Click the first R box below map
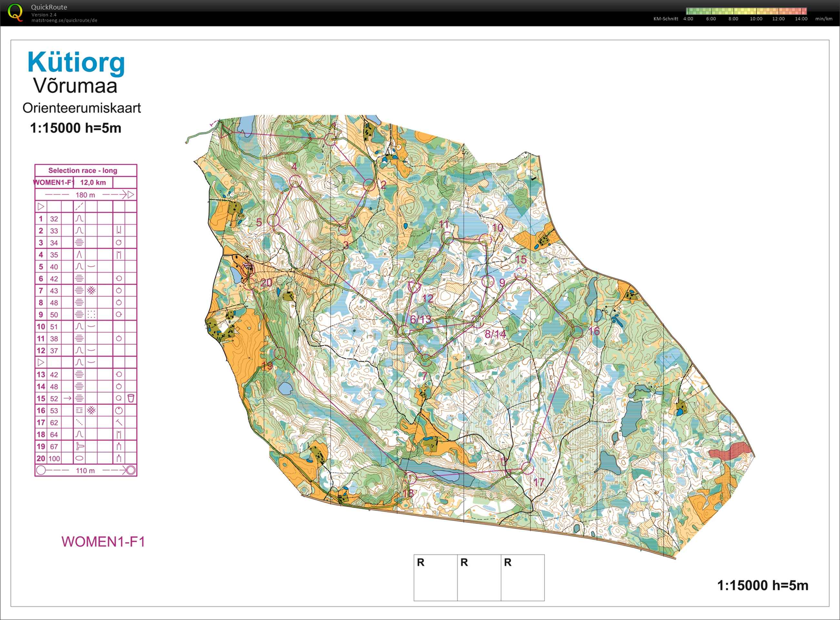The height and width of the screenshot is (620, 840). 435,577
